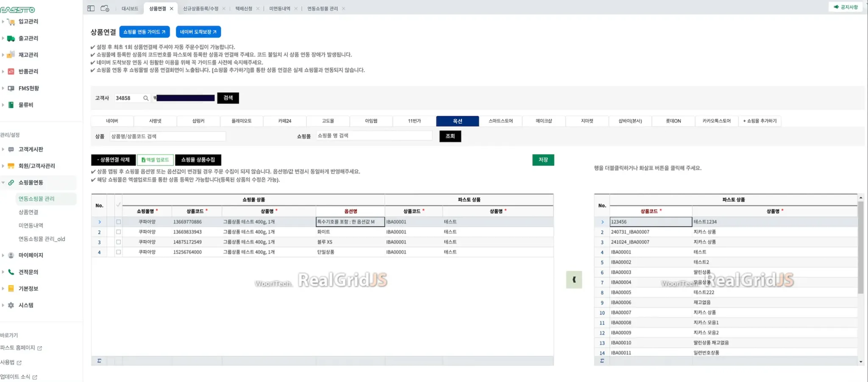Screen dimensions: 868x382
Task: Click the 공지사항 announcement button
Action: pos(846,7)
